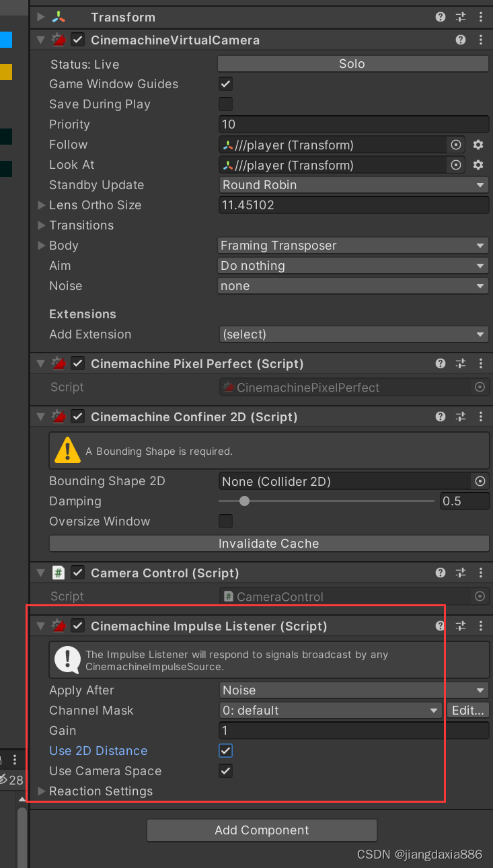
Task: Disable Cinemachine Pixel Perfect component checkbox
Action: click(78, 363)
